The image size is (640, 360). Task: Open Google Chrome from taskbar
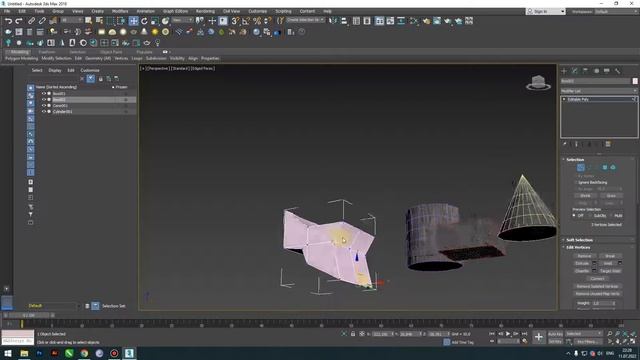click(84, 353)
